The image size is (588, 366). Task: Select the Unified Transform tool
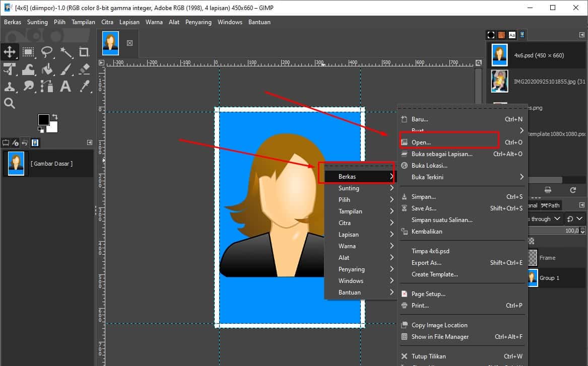pos(10,69)
